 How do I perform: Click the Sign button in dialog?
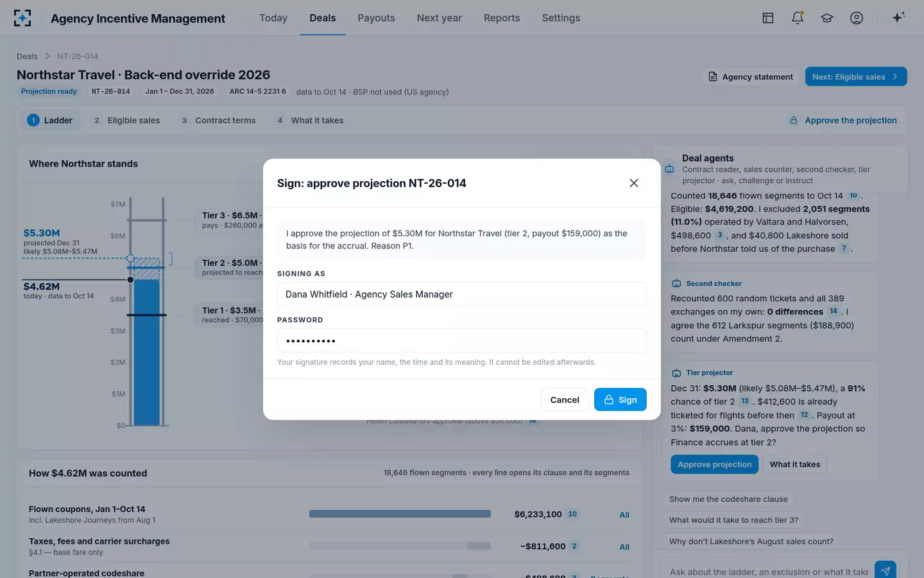620,399
